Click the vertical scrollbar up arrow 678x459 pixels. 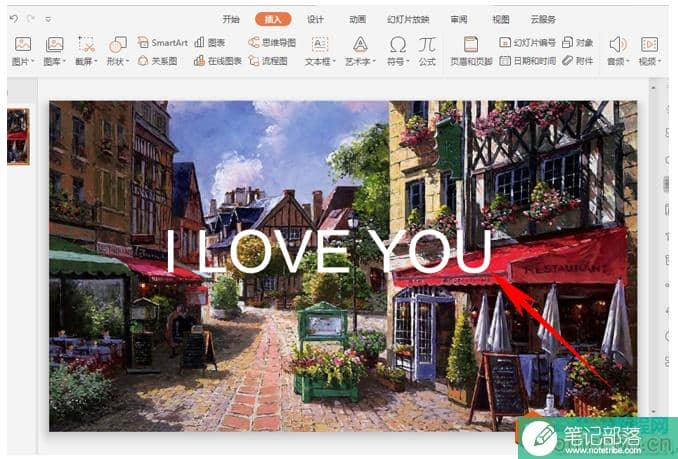[x=653, y=88]
